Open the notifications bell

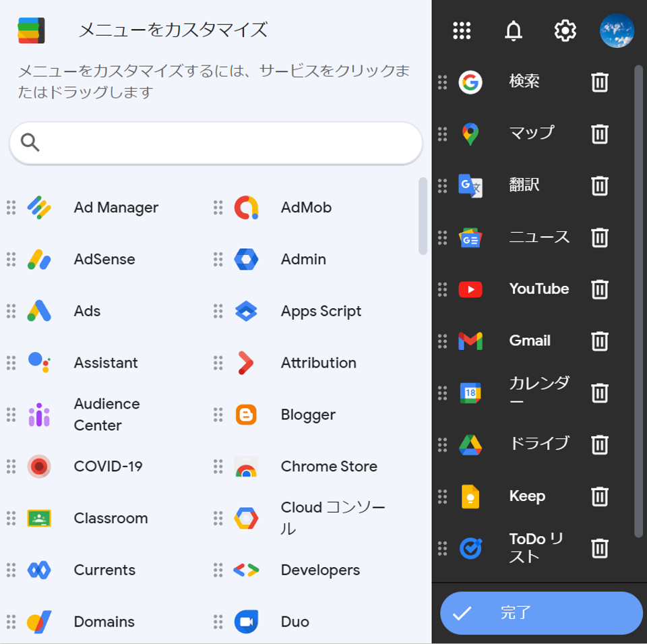[514, 30]
